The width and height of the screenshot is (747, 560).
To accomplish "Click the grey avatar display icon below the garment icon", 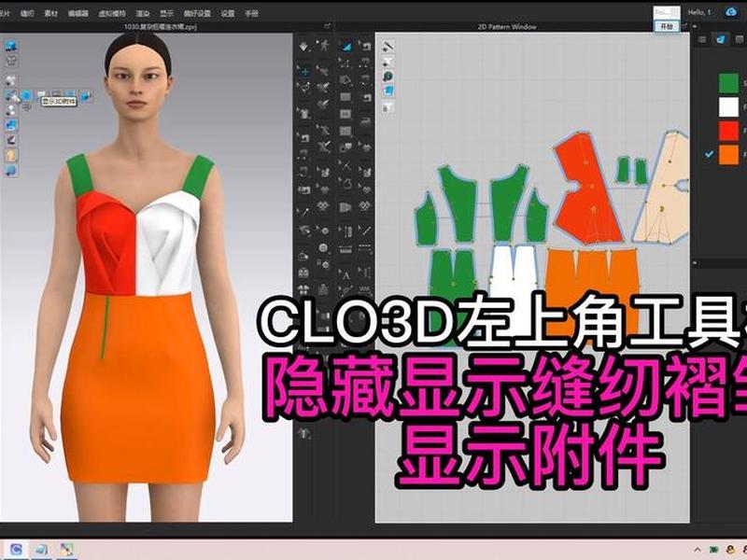I will 11,61.
